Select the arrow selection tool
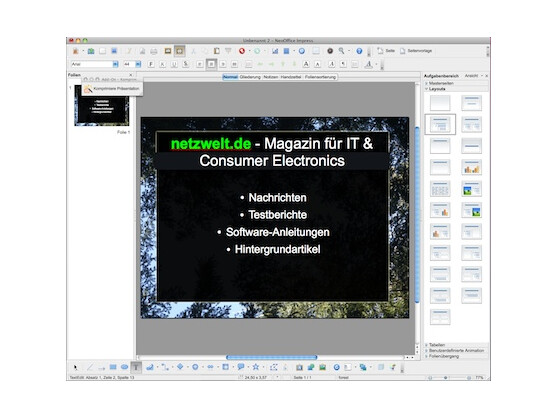557x418 pixels. click(75, 367)
